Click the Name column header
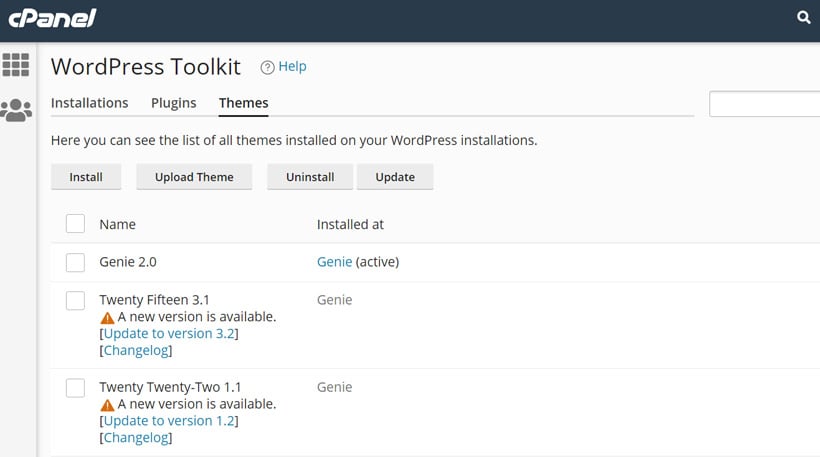Screen dimensions: 820x457 click(x=118, y=224)
